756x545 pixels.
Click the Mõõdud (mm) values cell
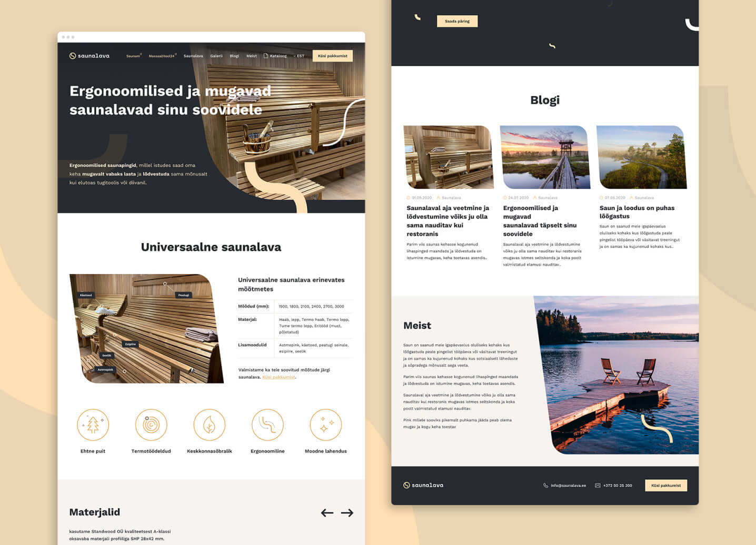311,306
